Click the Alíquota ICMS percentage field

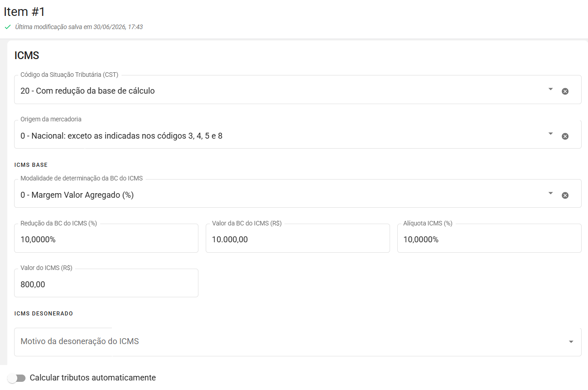(489, 238)
